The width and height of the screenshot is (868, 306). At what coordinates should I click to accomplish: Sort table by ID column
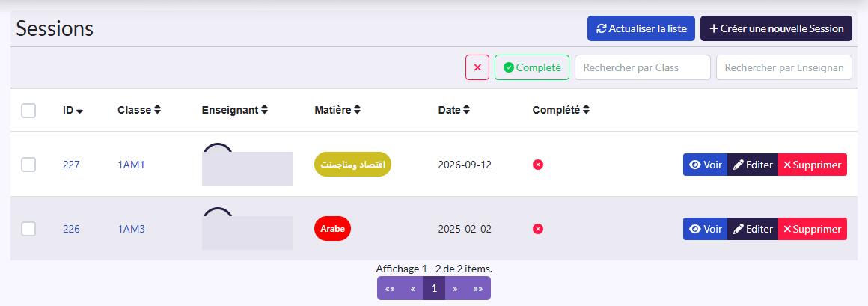coord(73,110)
